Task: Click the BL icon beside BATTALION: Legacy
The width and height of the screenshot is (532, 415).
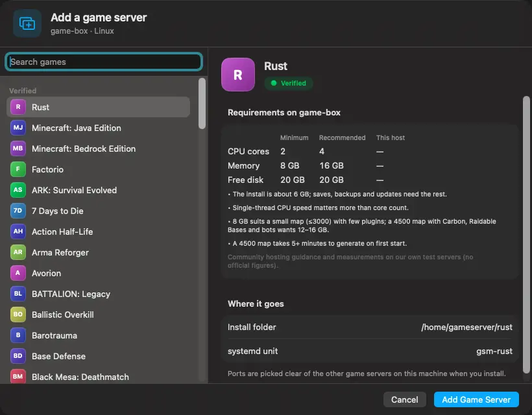Action: click(18, 294)
